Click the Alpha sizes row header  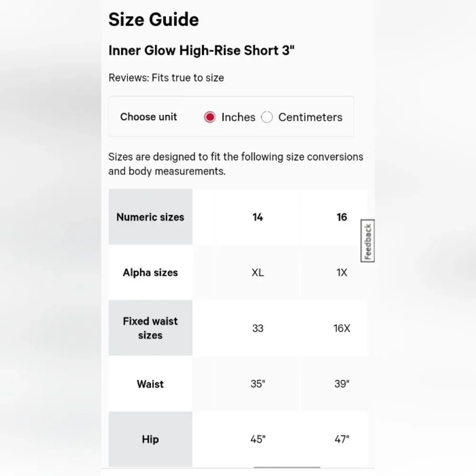[150, 273]
